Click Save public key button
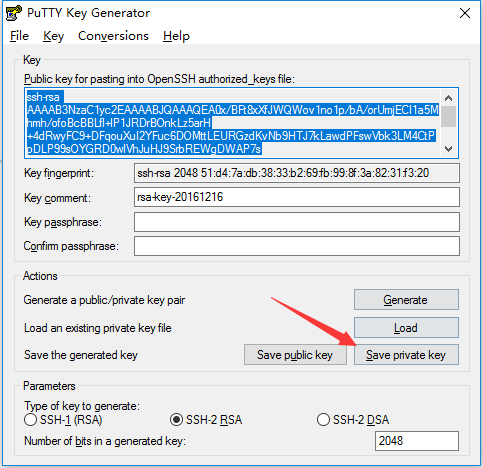 [x=295, y=355]
